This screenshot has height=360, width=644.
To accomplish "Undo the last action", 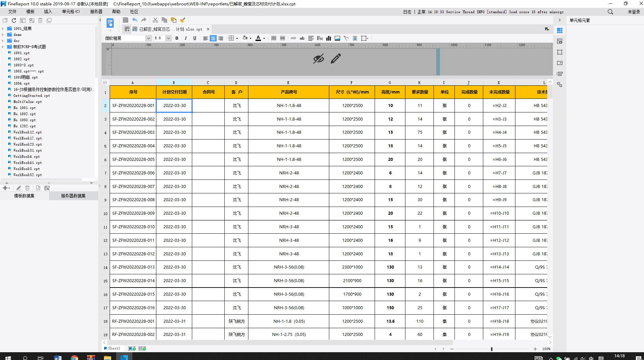I will click(x=135, y=20).
